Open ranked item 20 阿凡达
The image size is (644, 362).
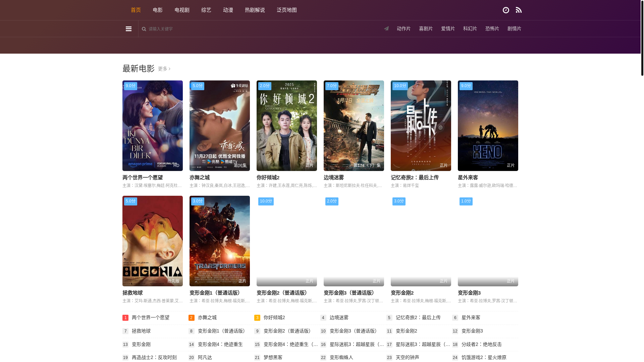(205, 357)
